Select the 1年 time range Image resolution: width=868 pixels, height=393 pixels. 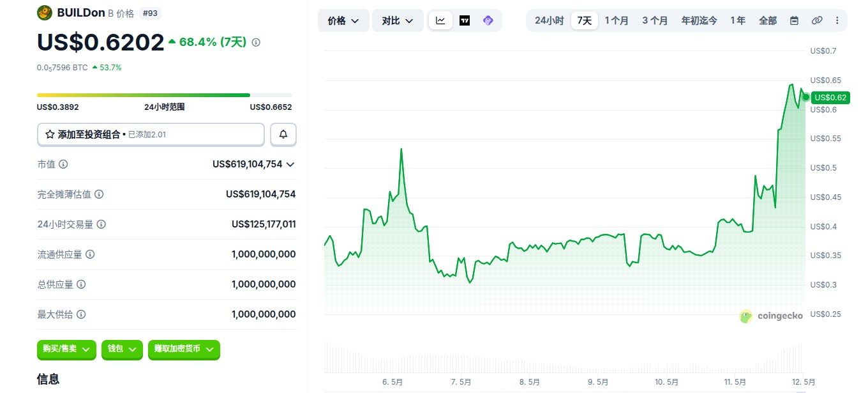tap(738, 20)
